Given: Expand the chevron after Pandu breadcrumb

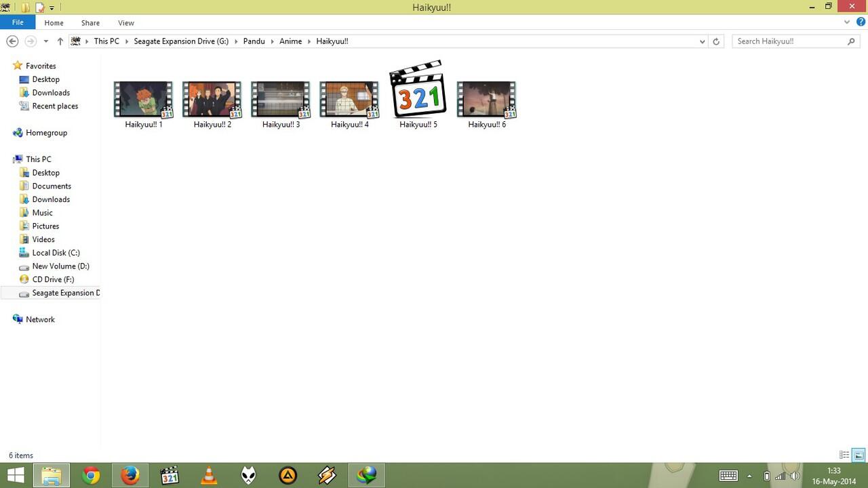Looking at the screenshot, I should point(272,41).
